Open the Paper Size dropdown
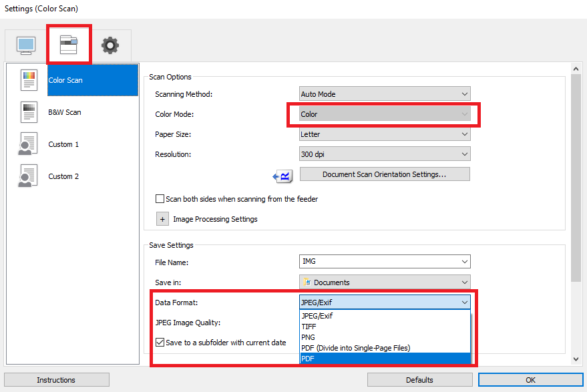The height and width of the screenshot is (392, 587). pos(385,134)
